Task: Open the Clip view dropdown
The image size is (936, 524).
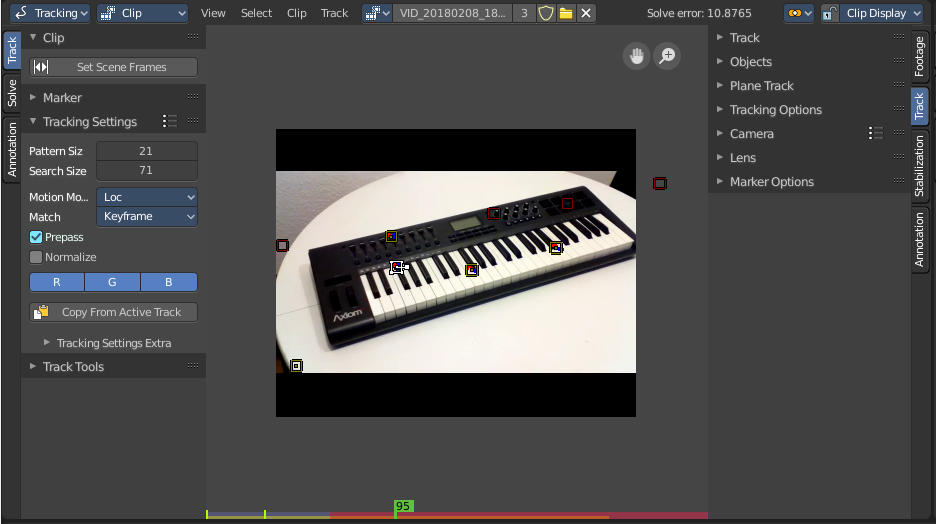Action: pyautogui.click(x=142, y=13)
